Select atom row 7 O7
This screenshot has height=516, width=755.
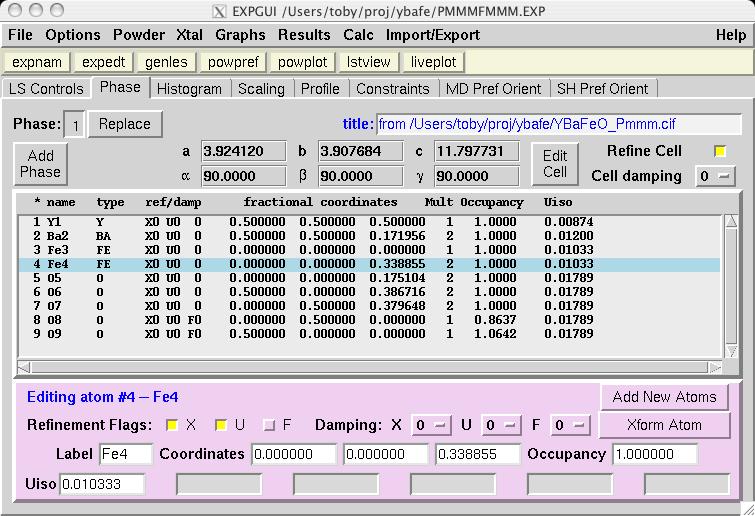point(369,306)
